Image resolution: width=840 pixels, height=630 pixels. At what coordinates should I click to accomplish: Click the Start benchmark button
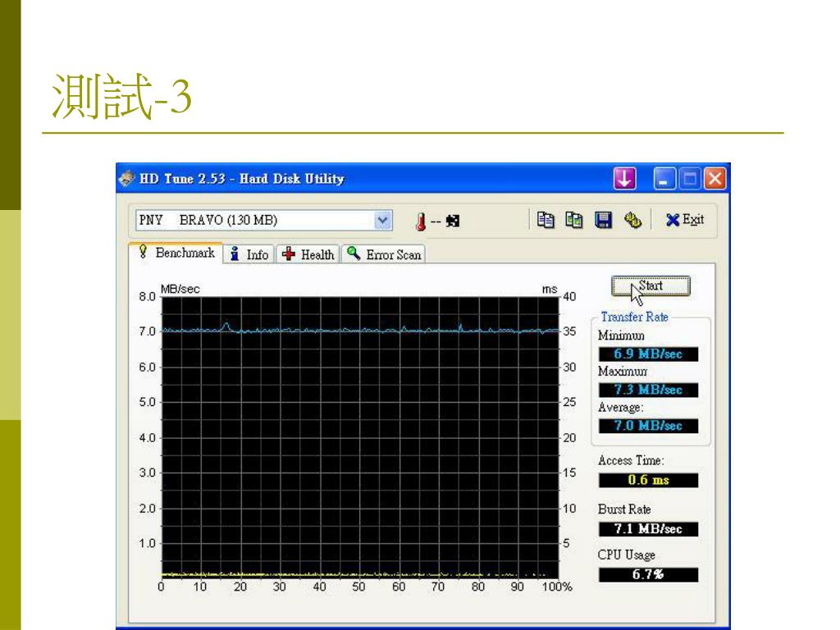[651, 286]
